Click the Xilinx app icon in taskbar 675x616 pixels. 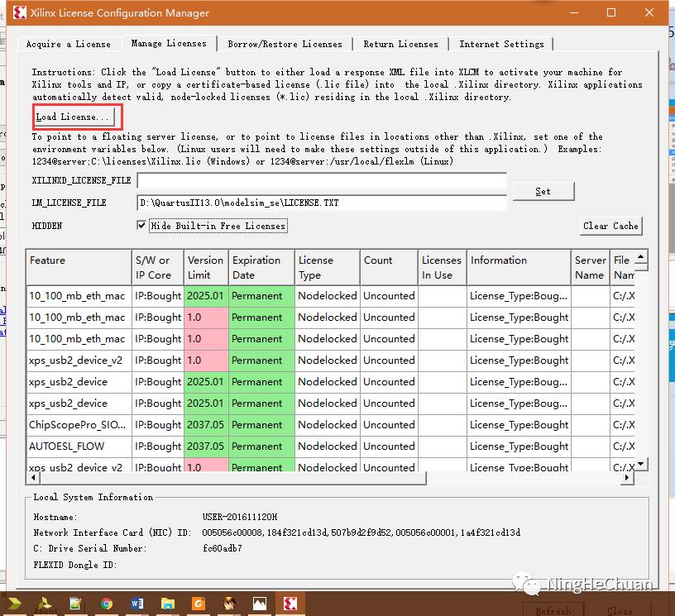pos(290,604)
